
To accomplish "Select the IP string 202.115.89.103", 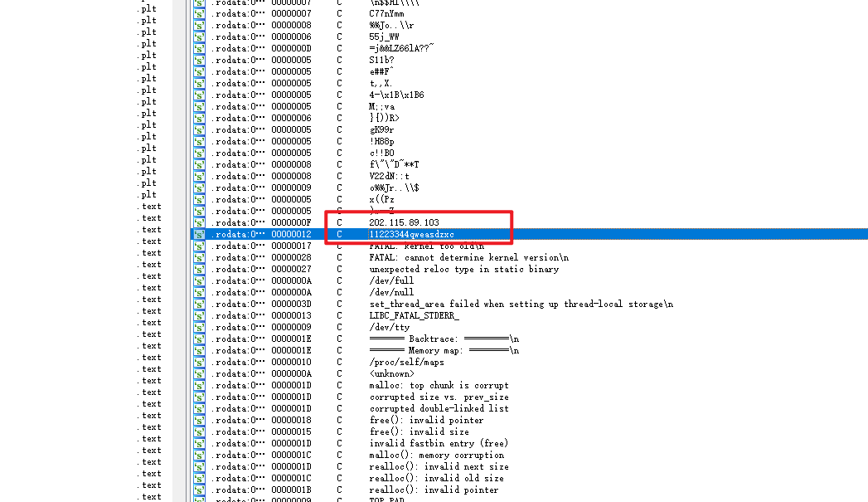I will point(404,222).
